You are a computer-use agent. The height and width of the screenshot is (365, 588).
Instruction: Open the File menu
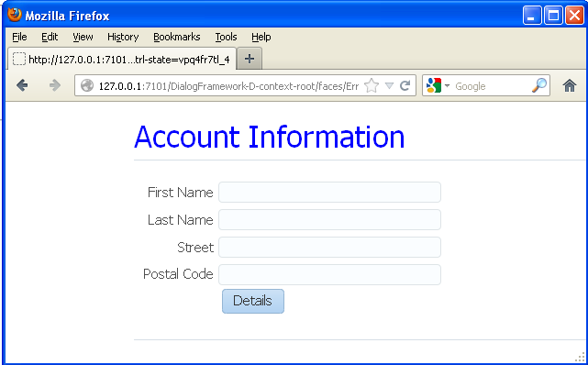point(19,37)
